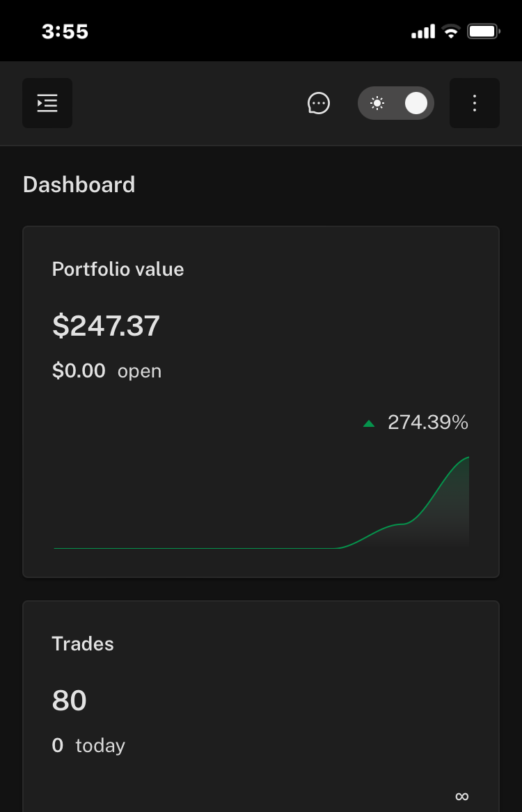Click the 0 today trades text
This screenshot has width=522, height=812.
coord(88,746)
